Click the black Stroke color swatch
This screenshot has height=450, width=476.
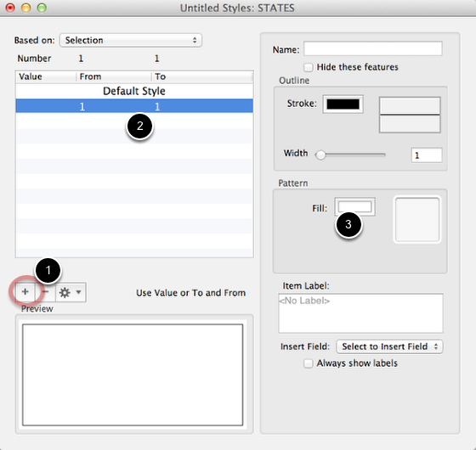pyautogui.click(x=343, y=104)
